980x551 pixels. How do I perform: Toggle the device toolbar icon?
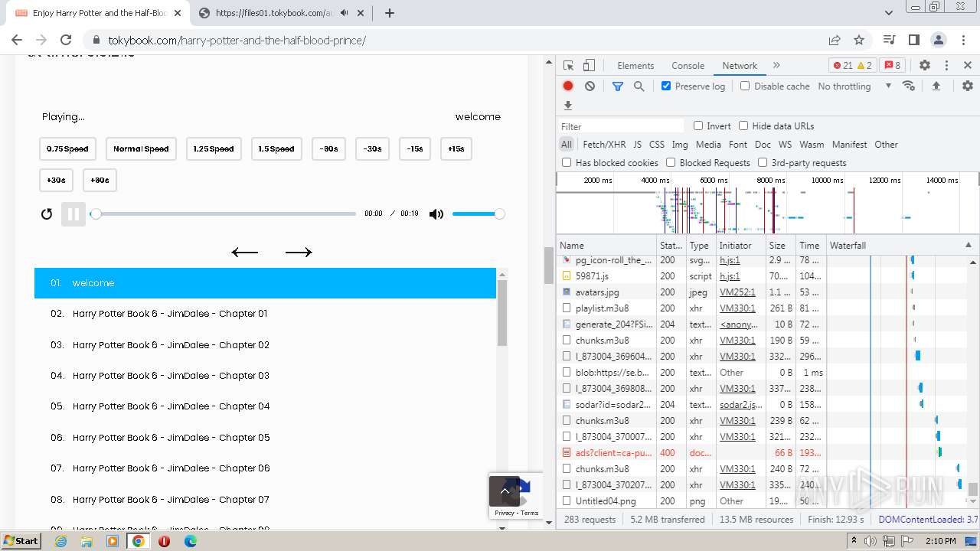[589, 66]
